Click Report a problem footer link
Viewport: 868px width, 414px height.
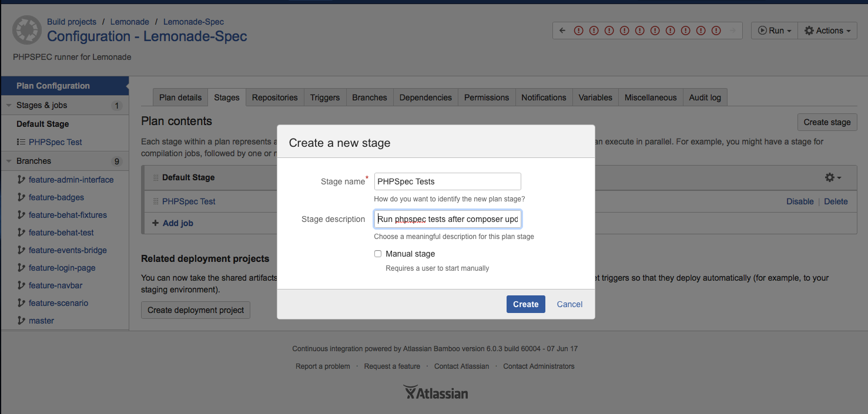(x=323, y=366)
